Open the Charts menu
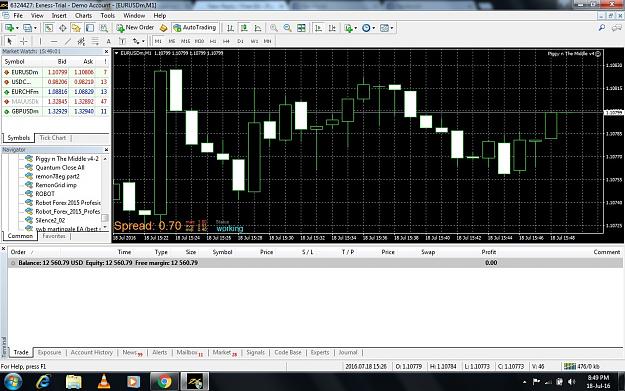Screen dimensions: 625x391 tap(83, 16)
